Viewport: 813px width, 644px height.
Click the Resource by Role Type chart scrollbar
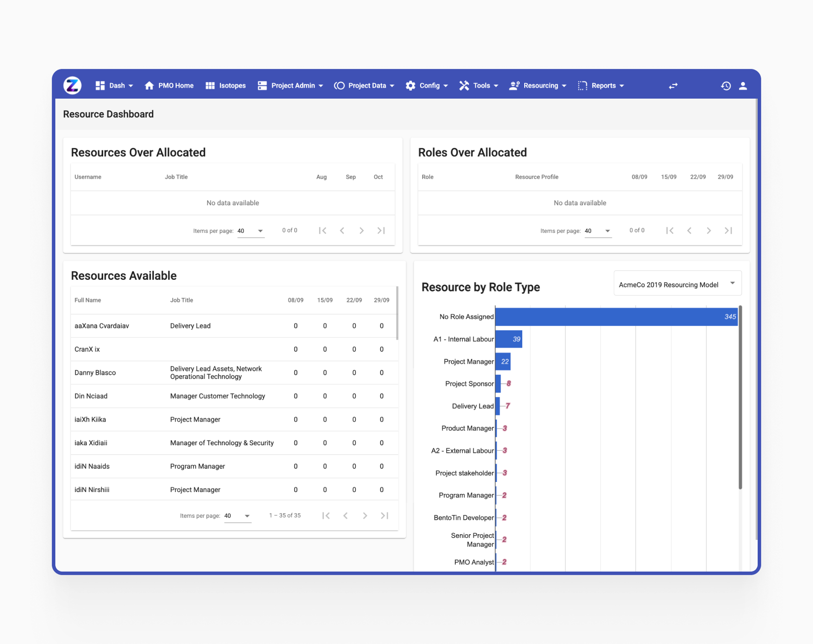coord(740,397)
